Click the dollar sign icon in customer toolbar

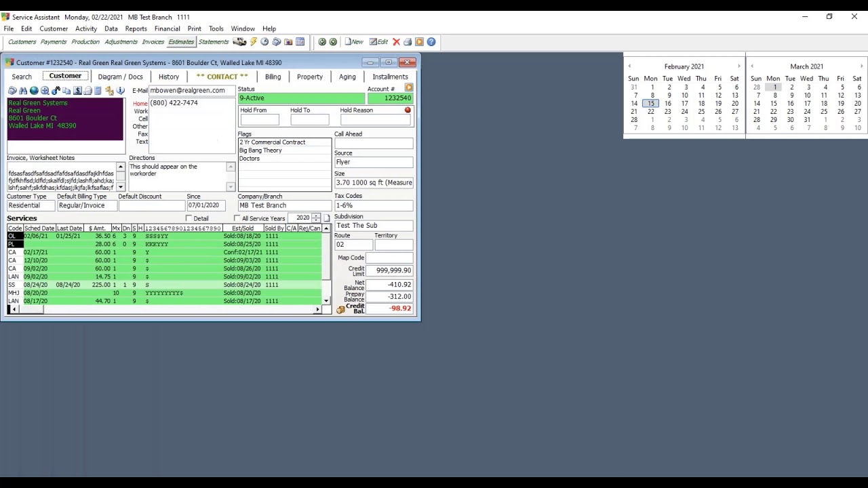click(x=77, y=91)
